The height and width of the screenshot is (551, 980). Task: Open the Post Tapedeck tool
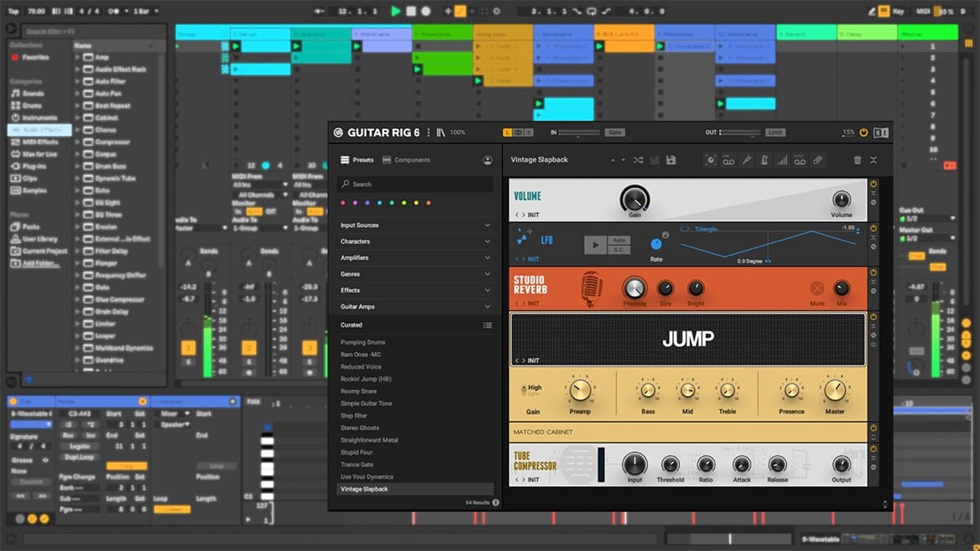point(800,160)
